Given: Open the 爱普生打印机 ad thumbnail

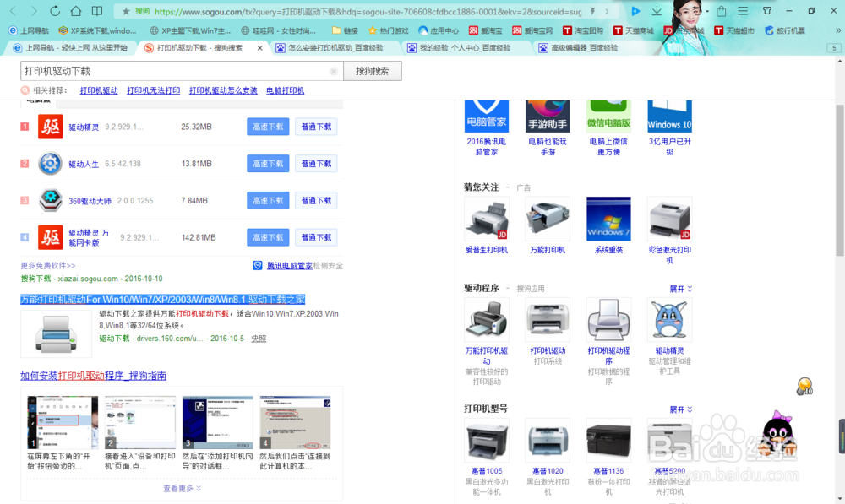Looking at the screenshot, I should [x=487, y=219].
